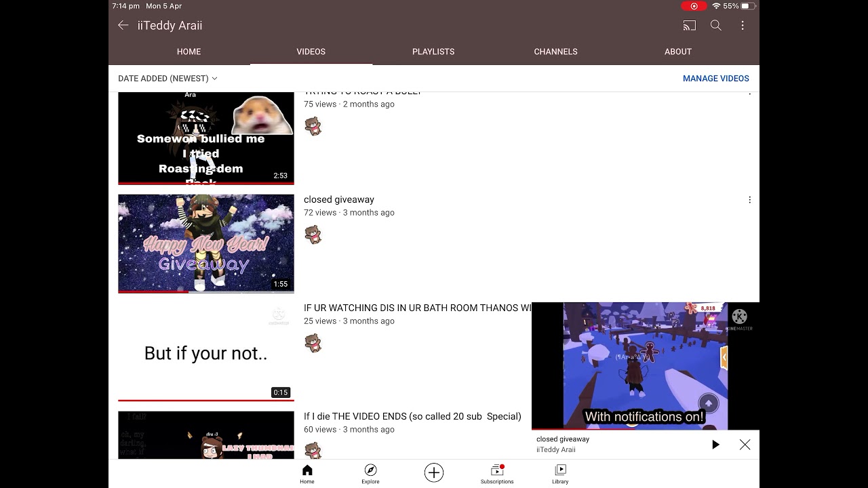Close the miniplayer
This screenshot has width=868, height=488.
click(745, 445)
